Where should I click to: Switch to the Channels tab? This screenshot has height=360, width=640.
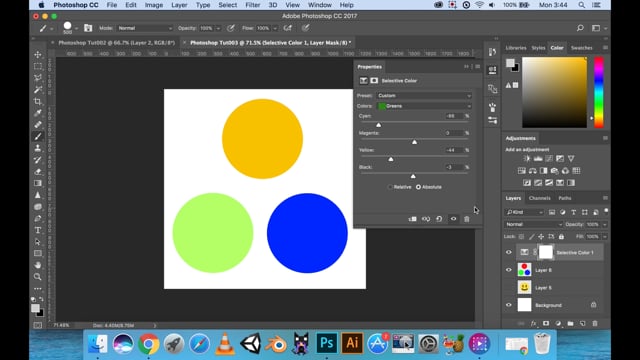point(540,198)
